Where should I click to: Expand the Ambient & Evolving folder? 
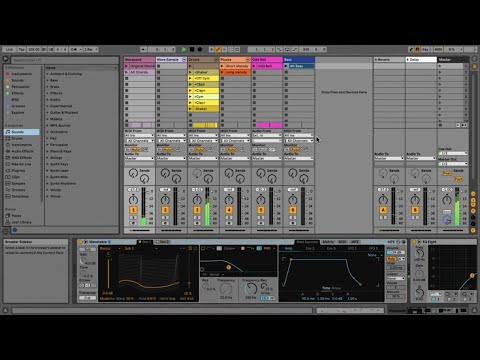[x=66, y=74]
